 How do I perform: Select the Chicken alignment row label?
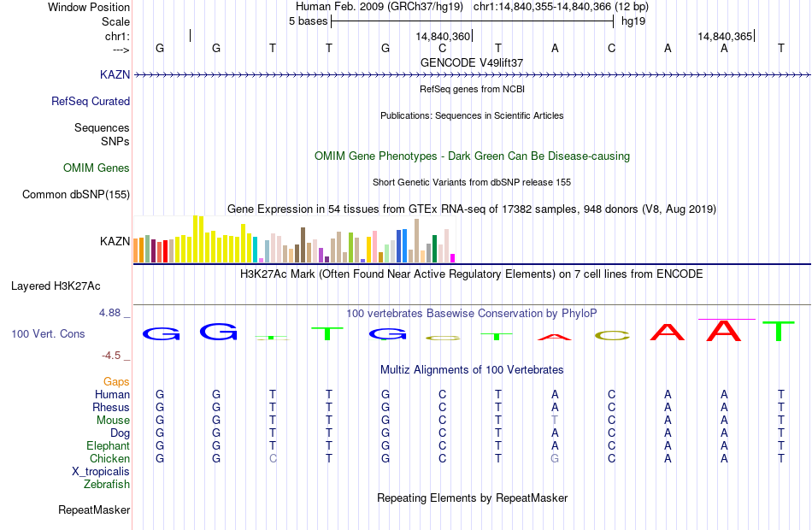(109, 458)
